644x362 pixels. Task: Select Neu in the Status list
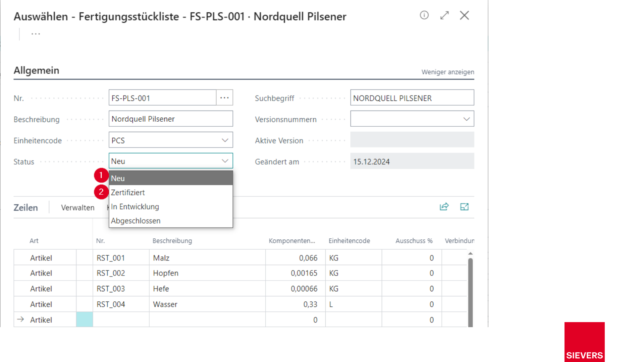171,178
